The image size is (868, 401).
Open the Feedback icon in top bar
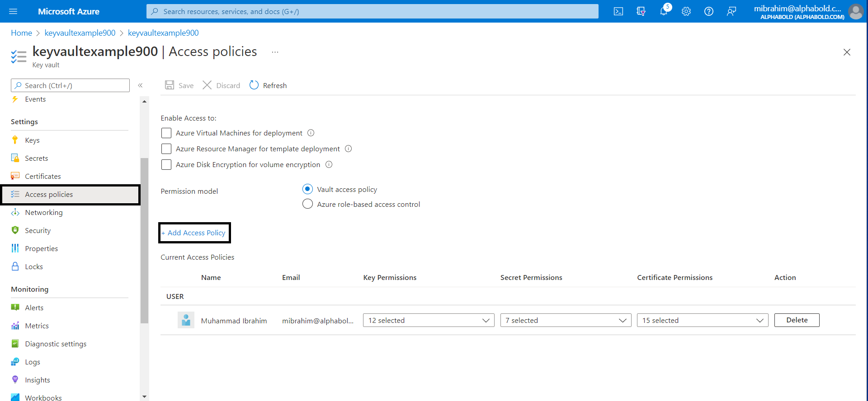click(x=731, y=11)
